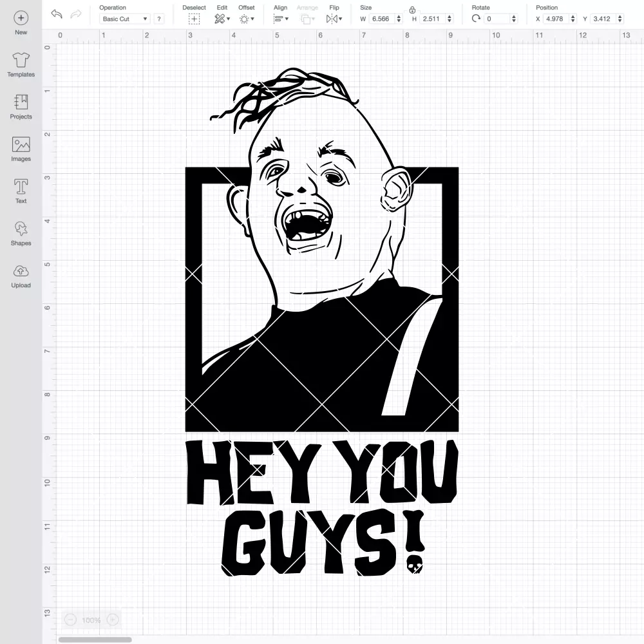Expand the Arrange dropdown arrow
This screenshot has height=644, width=644.
point(314,19)
